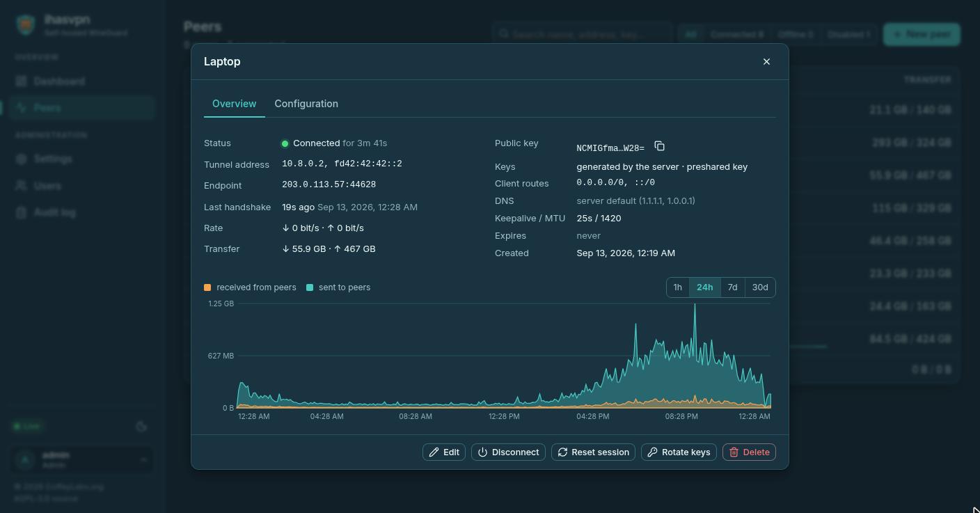Click the 08:28 PM x-axis label
This screenshot has height=513, width=980.
[681, 416]
